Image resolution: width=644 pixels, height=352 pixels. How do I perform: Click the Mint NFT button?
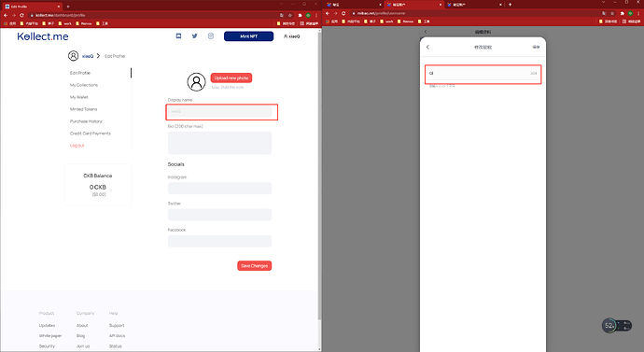(248, 36)
